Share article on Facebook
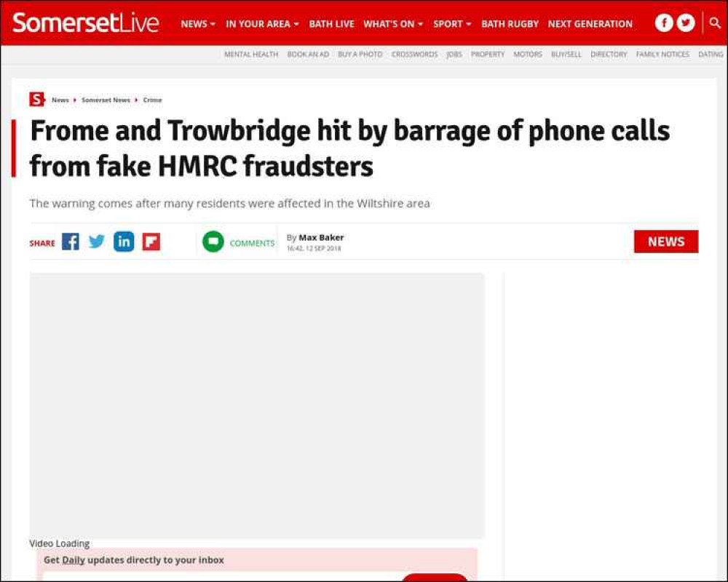The height and width of the screenshot is (582, 728). click(x=71, y=242)
